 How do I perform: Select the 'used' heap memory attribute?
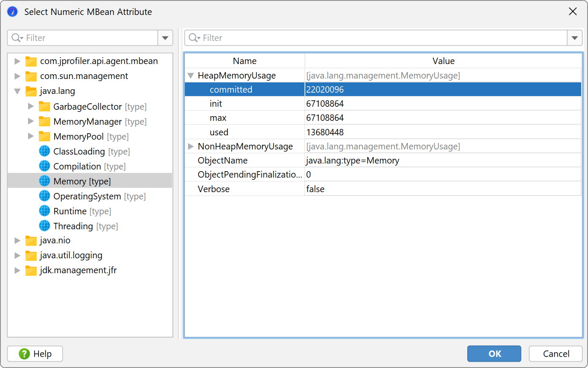[219, 132]
